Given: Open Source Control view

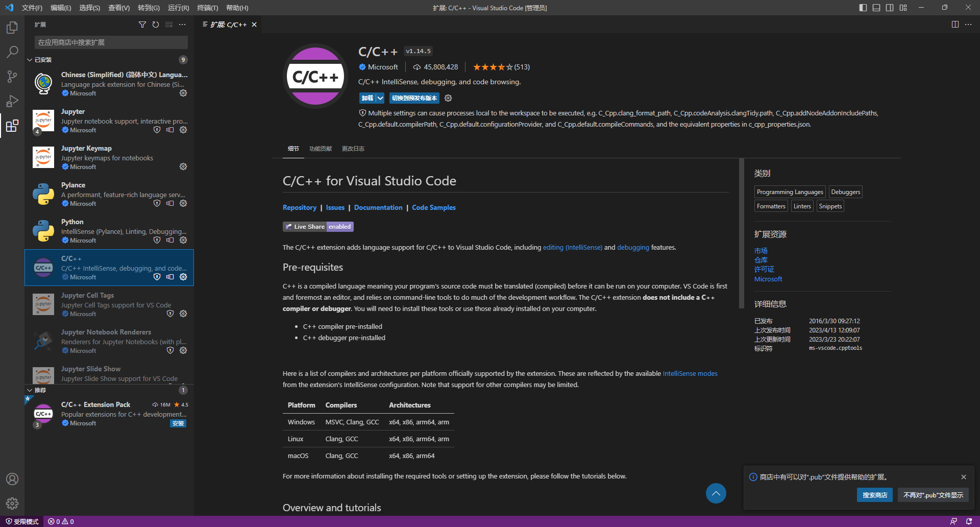Looking at the screenshot, I should click(x=12, y=77).
